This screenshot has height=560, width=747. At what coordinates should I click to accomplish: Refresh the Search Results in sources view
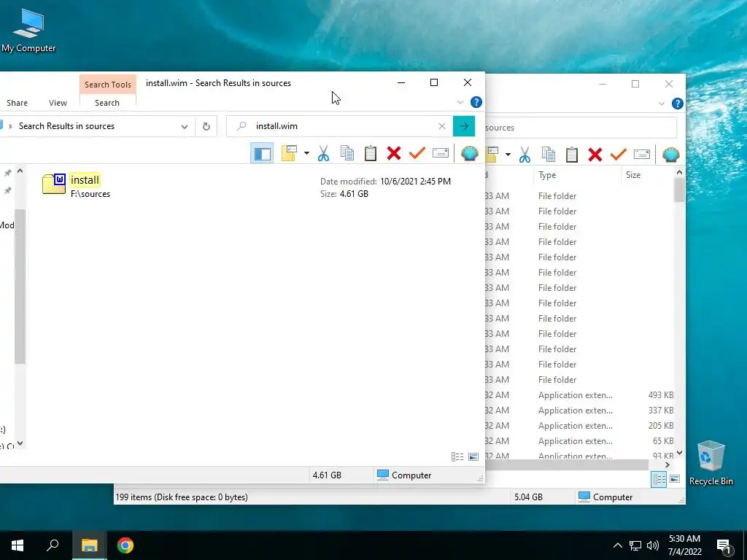tap(206, 126)
